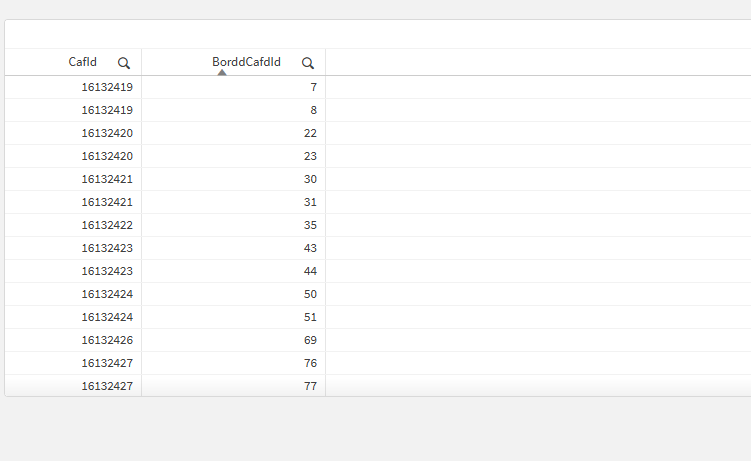Pick the BorddCafdId value 22

[310, 133]
